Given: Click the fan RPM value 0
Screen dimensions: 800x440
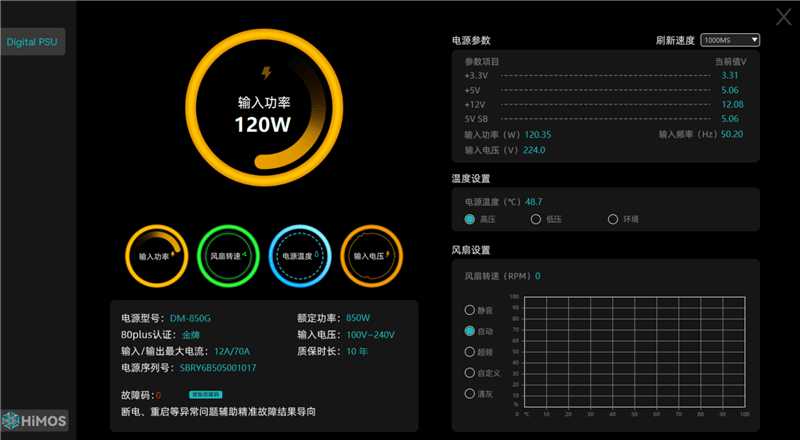Looking at the screenshot, I should 538,276.
